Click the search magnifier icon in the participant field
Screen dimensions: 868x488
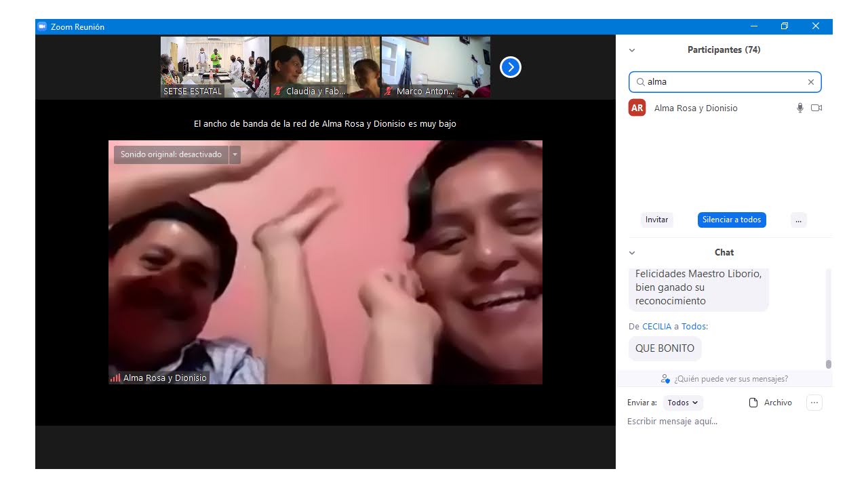[x=640, y=82]
